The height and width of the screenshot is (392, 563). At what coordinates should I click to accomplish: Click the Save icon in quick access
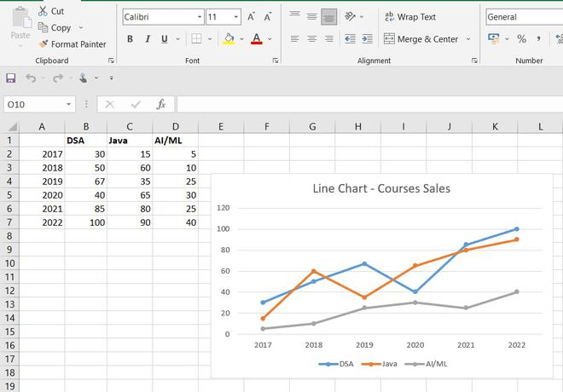click(x=11, y=78)
